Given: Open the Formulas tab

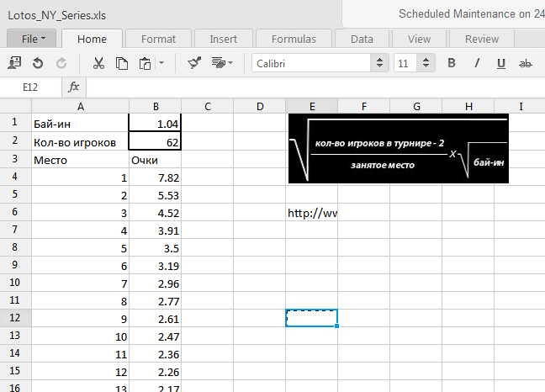Looking at the screenshot, I should (x=294, y=39).
